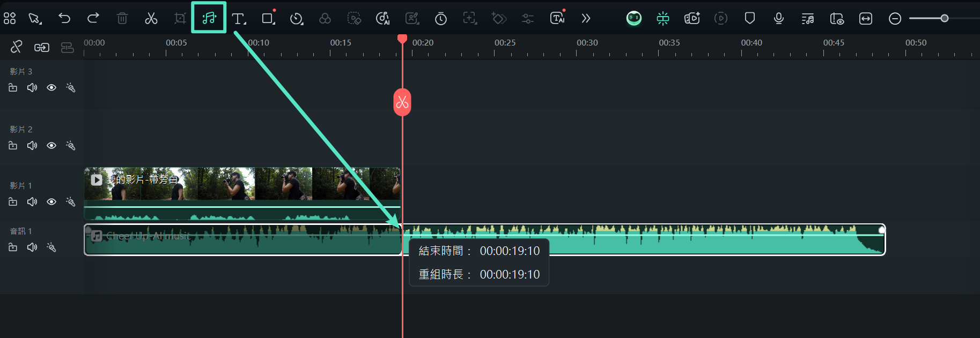Open the audio mixer icon

pos(808,19)
